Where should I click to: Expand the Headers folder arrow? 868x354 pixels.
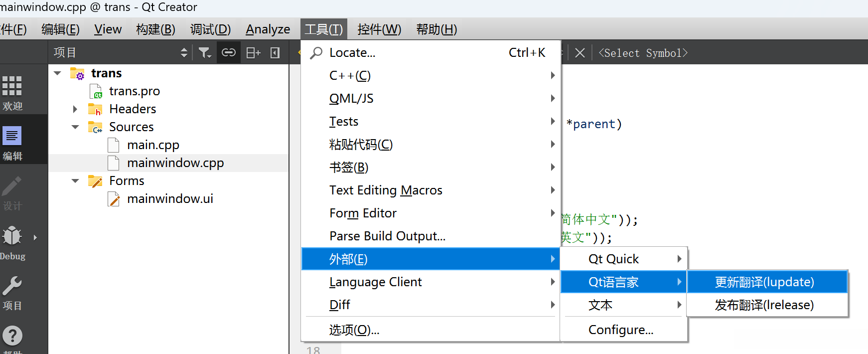(75, 109)
